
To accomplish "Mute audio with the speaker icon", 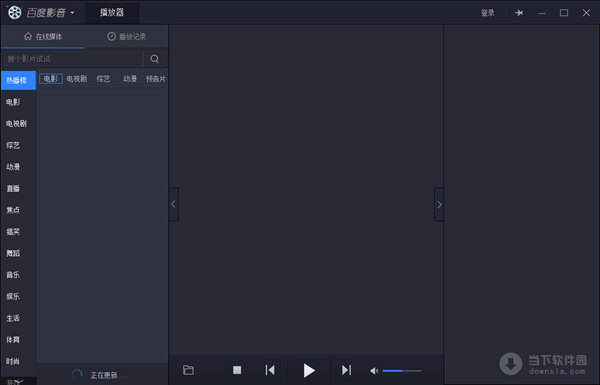I will point(374,370).
